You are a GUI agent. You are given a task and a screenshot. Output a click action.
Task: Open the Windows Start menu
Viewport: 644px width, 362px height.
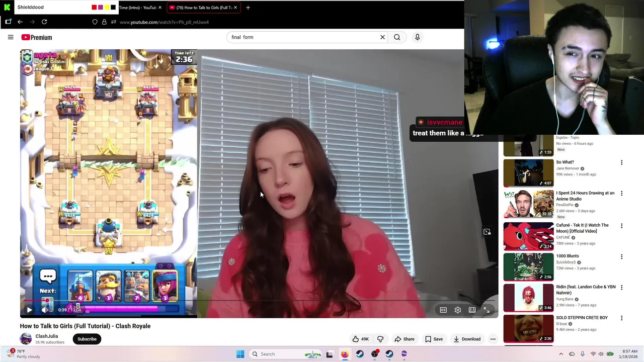pos(240,354)
